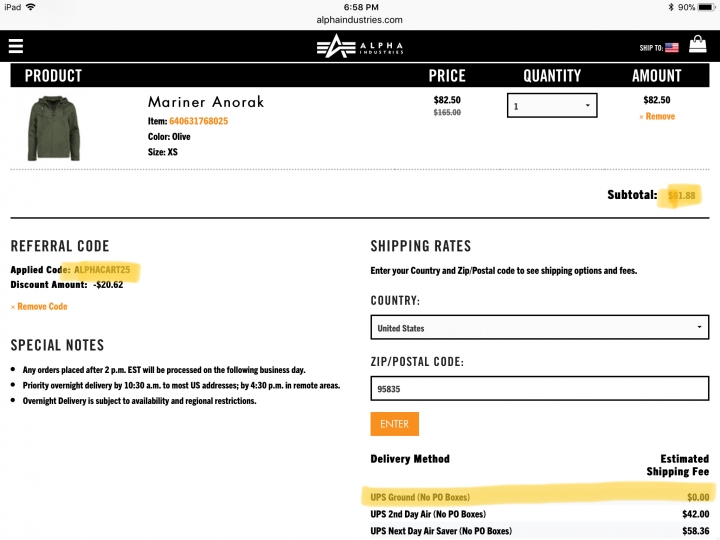Select UPS 2nd Day Air delivery method
The width and height of the screenshot is (720, 540).
[x=540, y=514]
